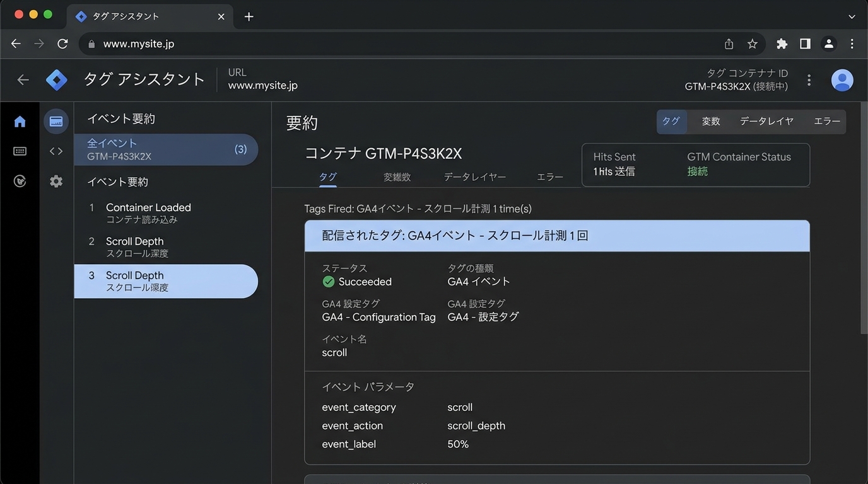This screenshot has height=484, width=868.
Task: Click the event_label value 50%
Action: pyautogui.click(x=458, y=444)
